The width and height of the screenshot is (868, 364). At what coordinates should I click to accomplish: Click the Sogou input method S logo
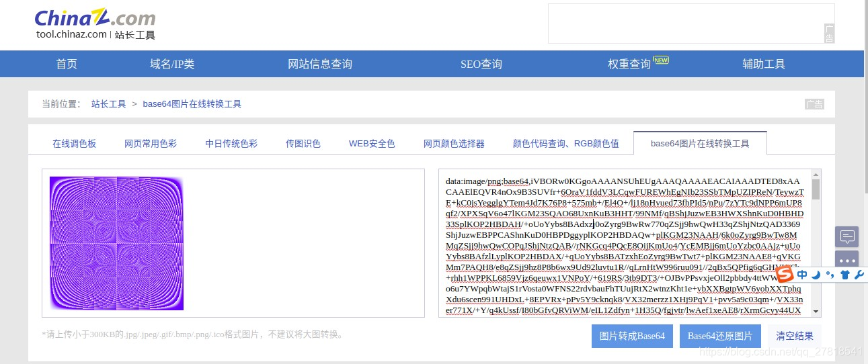[x=785, y=274]
